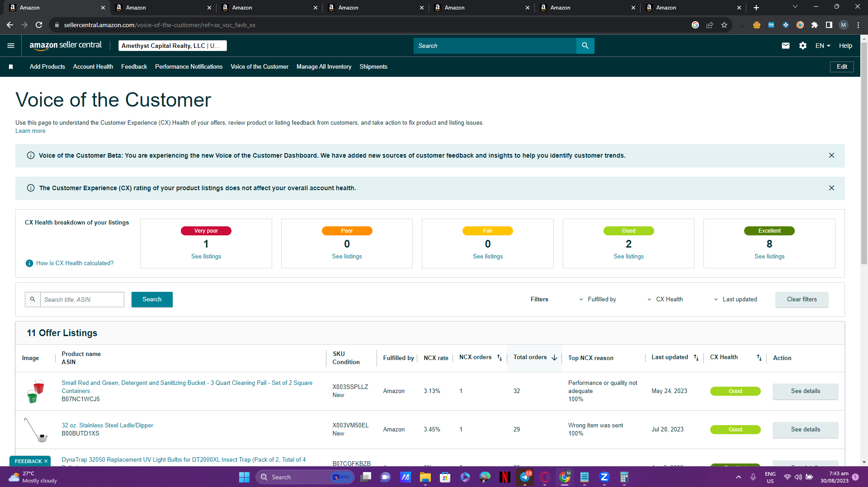Open Performance Notifications menu item
The image size is (868, 487).
[189, 67]
